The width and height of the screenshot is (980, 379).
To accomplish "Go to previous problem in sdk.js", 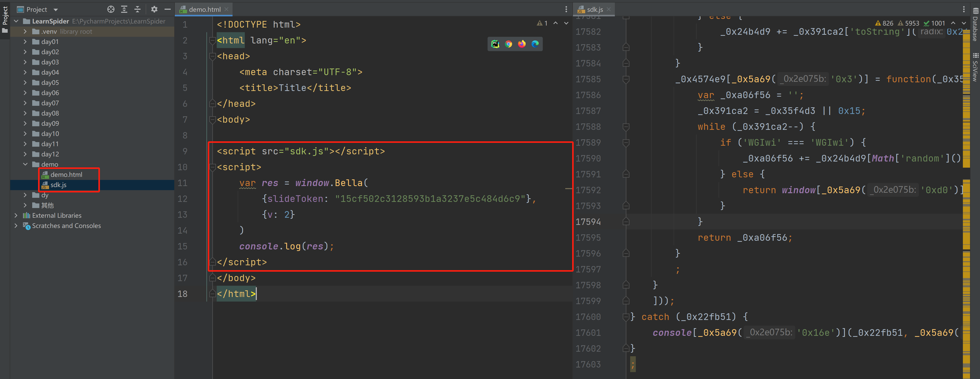I will (x=953, y=23).
